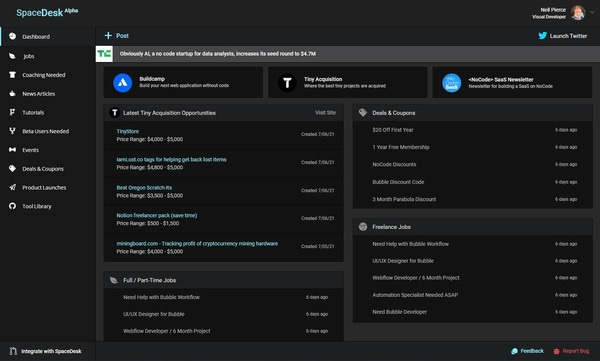Open Freelance Jobs 'UI/UX Designer for Bubble'

403,261
